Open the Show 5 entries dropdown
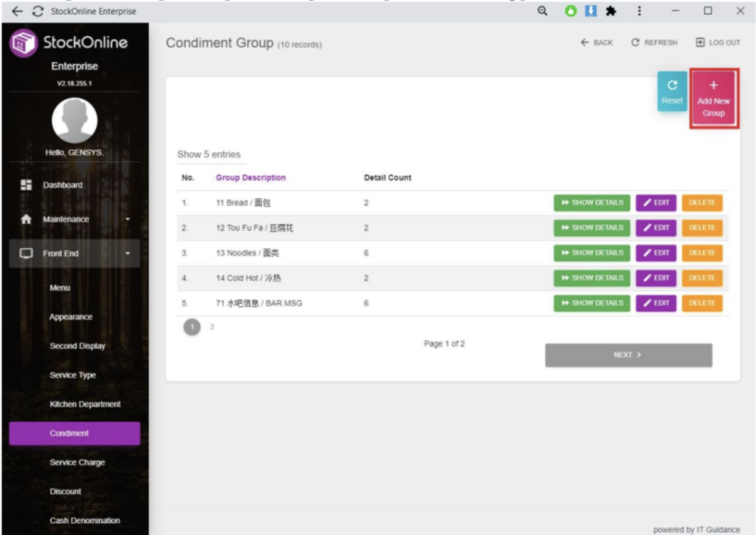 pos(209,154)
